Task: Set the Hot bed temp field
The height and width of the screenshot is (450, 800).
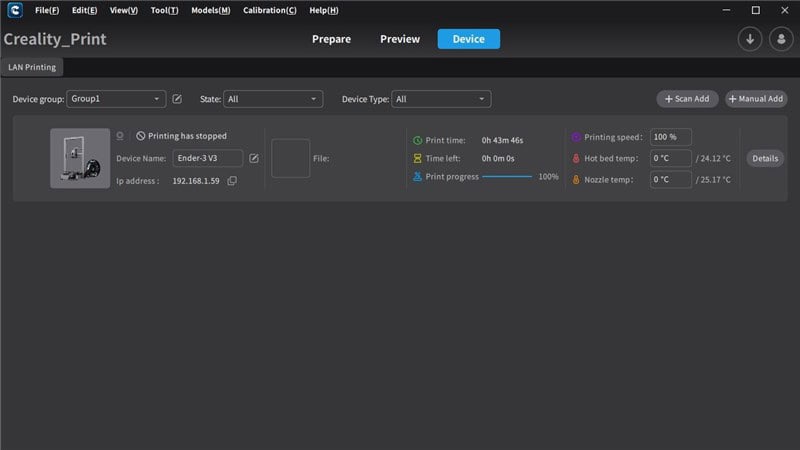Action: click(x=670, y=158)
